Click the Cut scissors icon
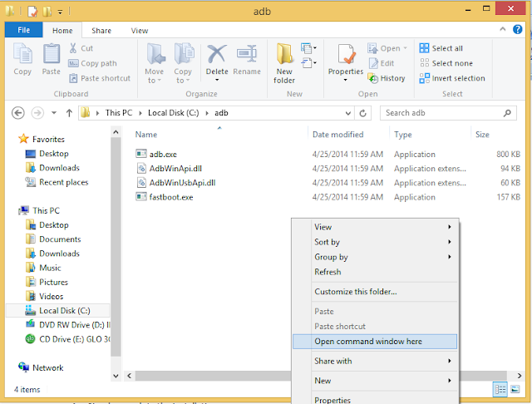The width and height of the screenshot is (532, 404). (73, 48)
